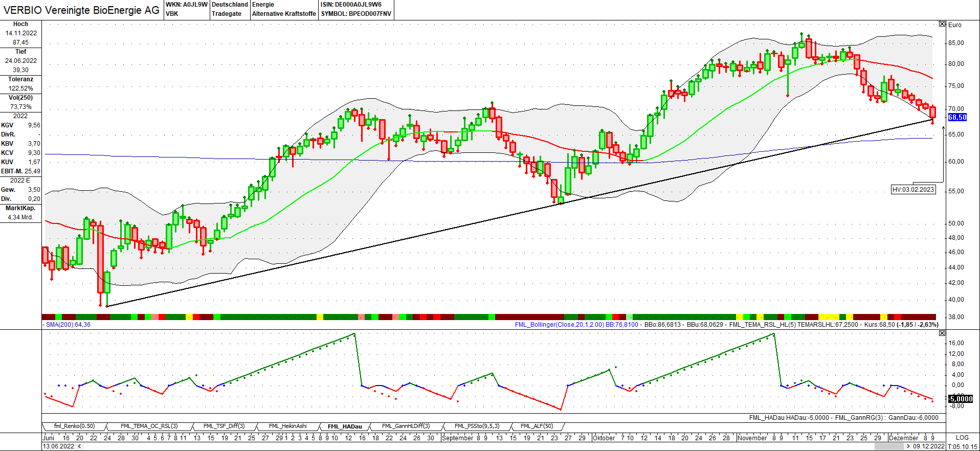
Task: Click the -5,0000 indicator value marker
Action: [961, 399]
